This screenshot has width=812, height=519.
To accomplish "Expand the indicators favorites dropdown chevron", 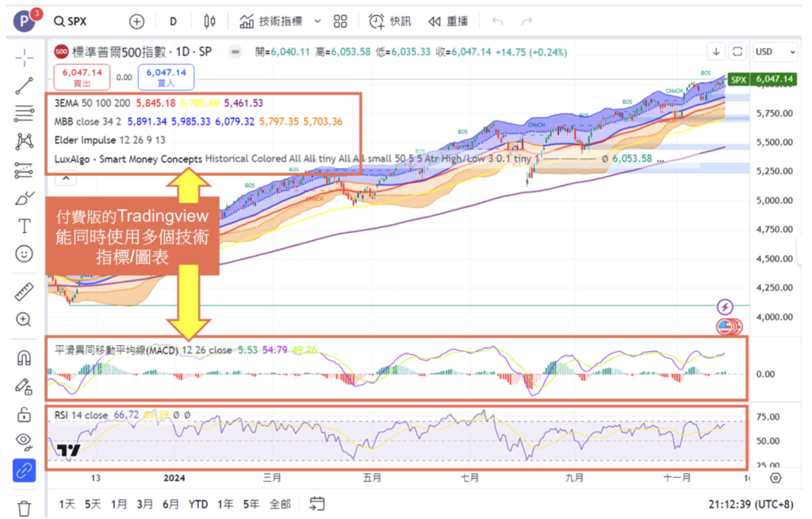I will coord(317,21).
